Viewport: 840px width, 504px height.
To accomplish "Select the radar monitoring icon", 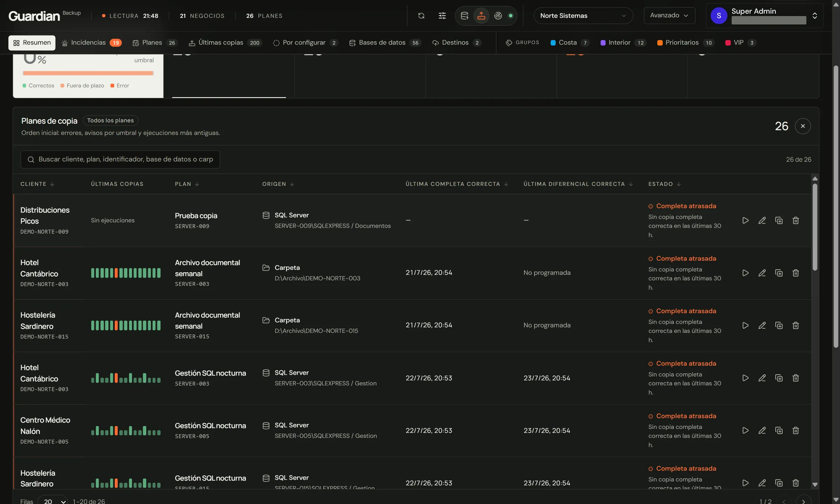I will tap(498, 16).
